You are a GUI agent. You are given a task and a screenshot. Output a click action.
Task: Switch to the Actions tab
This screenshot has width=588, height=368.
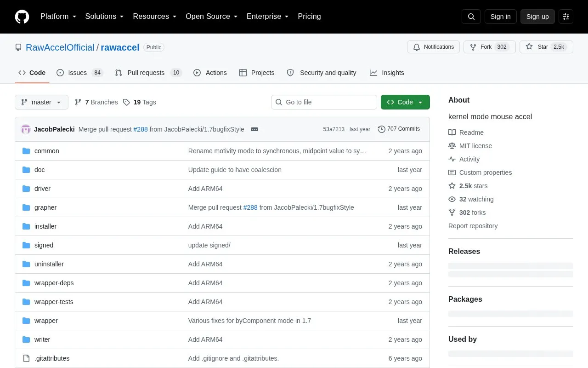pyautogui.click(x=210, y=73)
